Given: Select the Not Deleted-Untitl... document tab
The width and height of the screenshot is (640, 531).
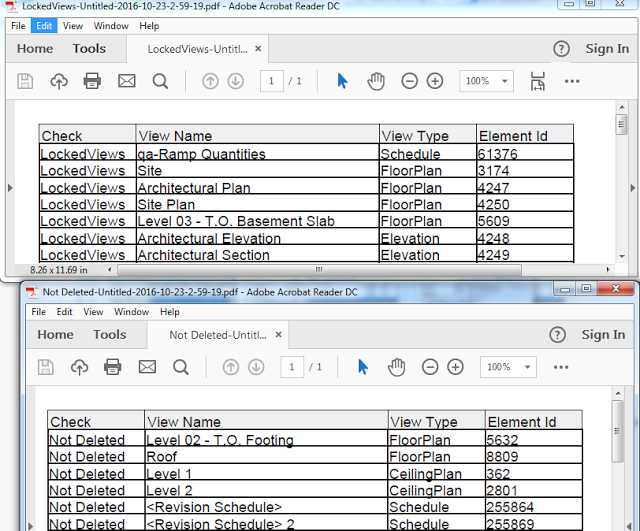Looking at the screenshot, I should 218,335.
